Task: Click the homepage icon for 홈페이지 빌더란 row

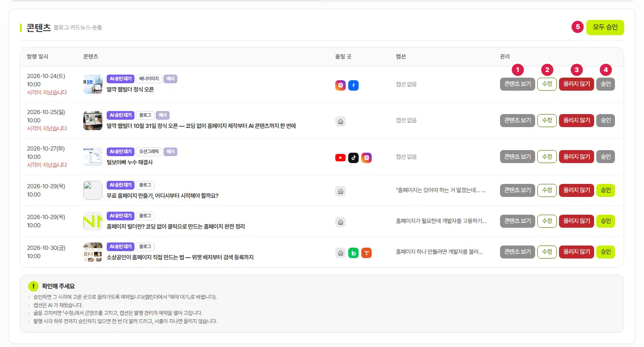Action: pyautogui.click(x=340, y=222)
